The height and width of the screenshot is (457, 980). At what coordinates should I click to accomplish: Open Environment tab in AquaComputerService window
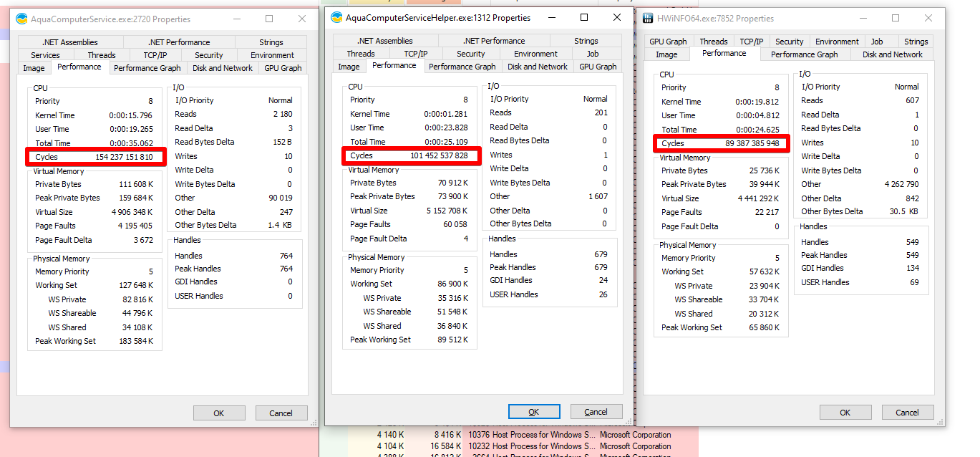click(272, 55)
